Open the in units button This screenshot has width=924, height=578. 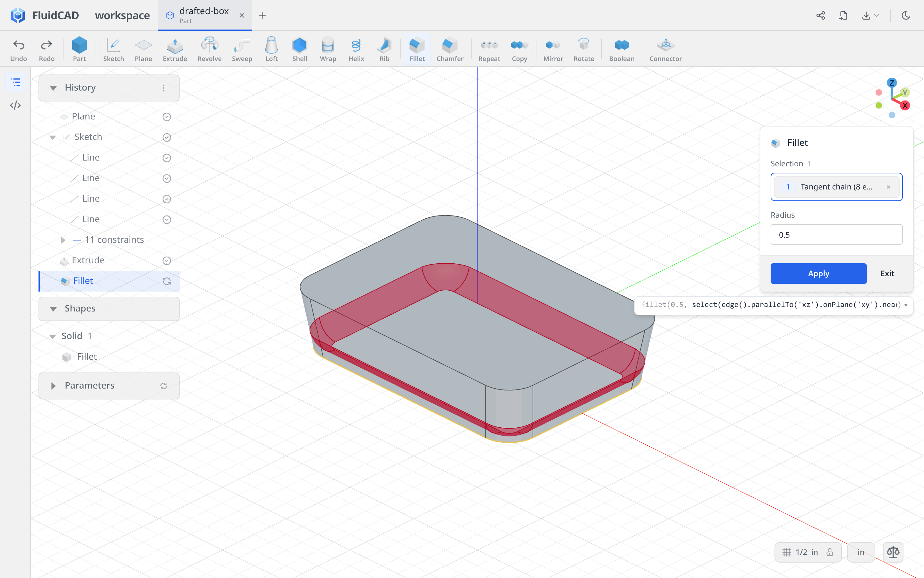pyautogui.click(x=860, y=552)
